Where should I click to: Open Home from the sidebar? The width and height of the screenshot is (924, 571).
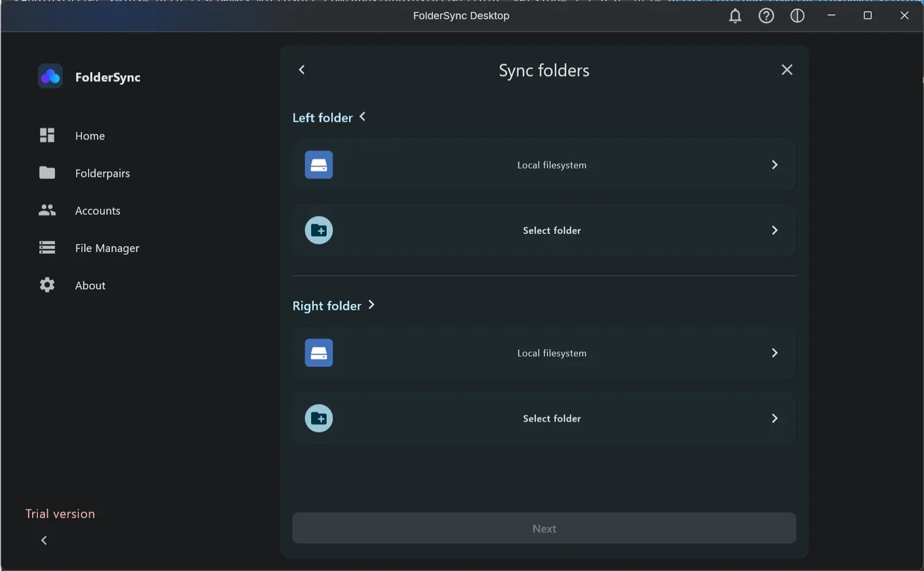[90, 136]
